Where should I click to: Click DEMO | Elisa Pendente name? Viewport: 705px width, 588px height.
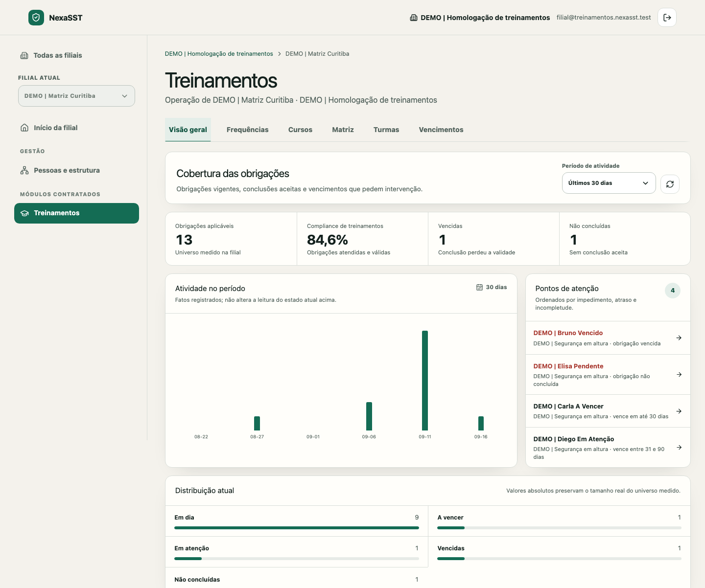568,366
